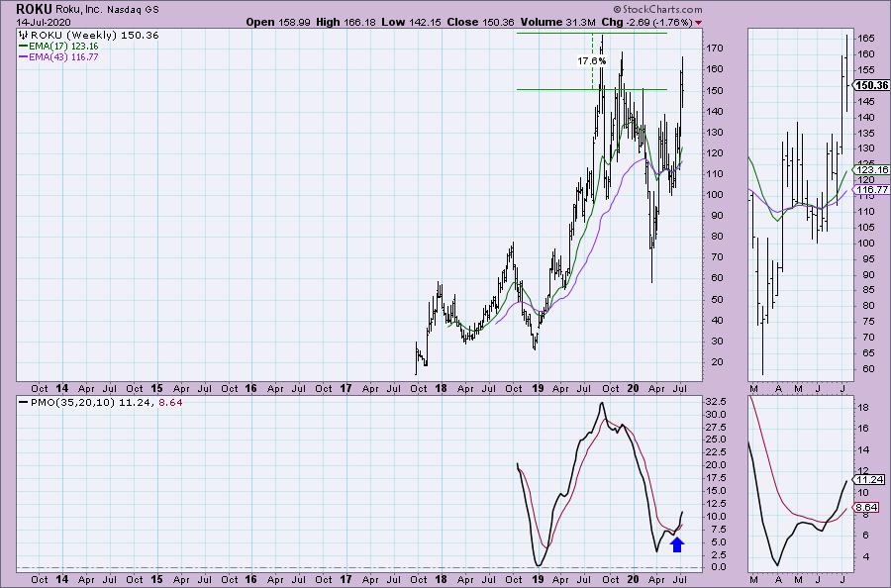891x588 pixels.
Task: Click the 8.64 signal tag on the right axis
Action: click(866, 508)
